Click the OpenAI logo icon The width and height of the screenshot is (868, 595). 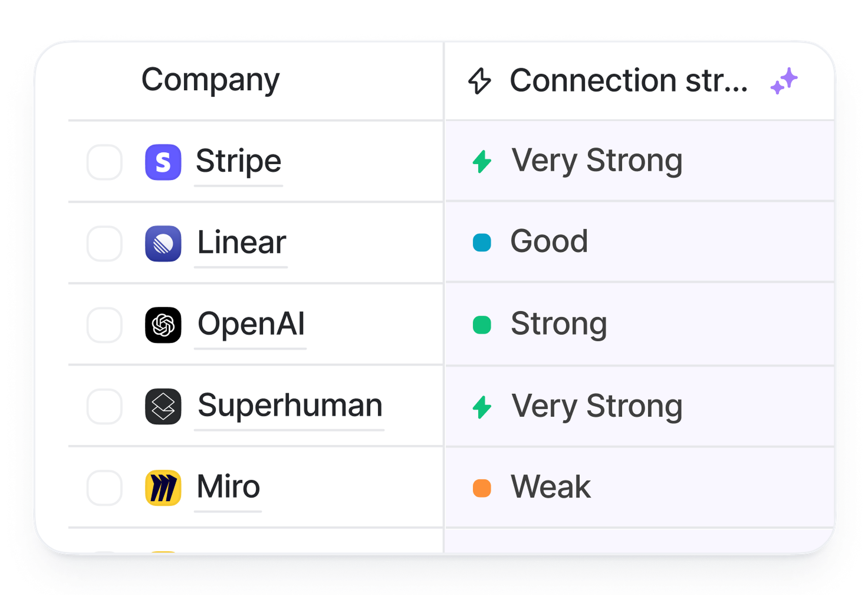[x=163, y=325]
